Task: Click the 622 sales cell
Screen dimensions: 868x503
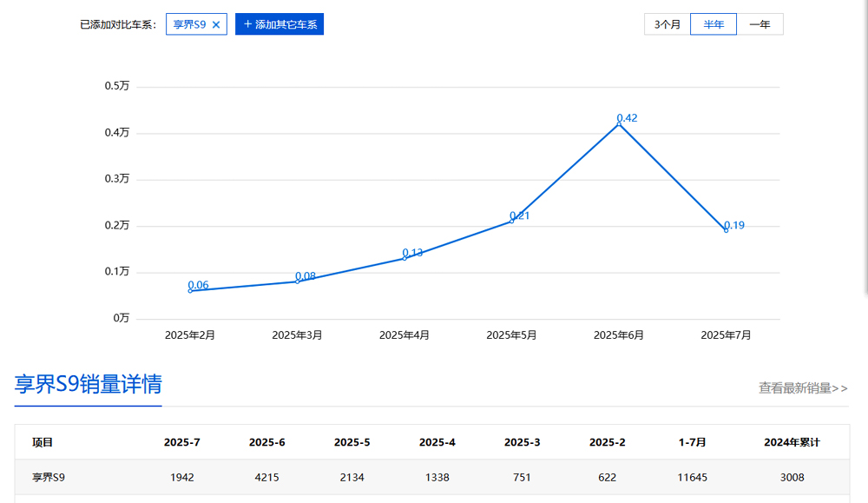Action: point(608,478)
